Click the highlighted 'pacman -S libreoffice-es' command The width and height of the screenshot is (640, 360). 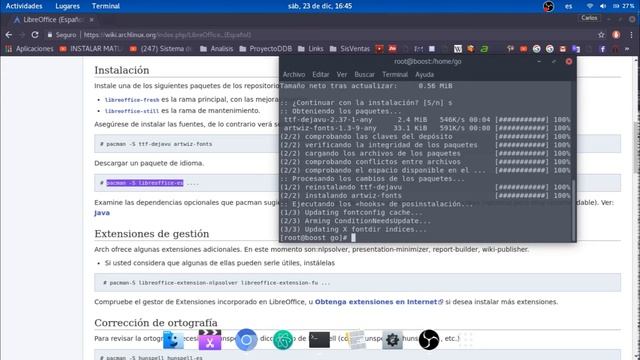click(x=145, y=183)
